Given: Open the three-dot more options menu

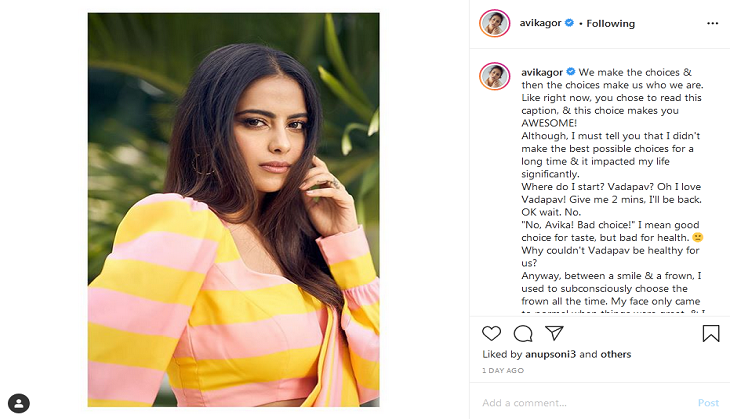Looking at the screenshot, I should pyautogui.click(x=712, y=23).
